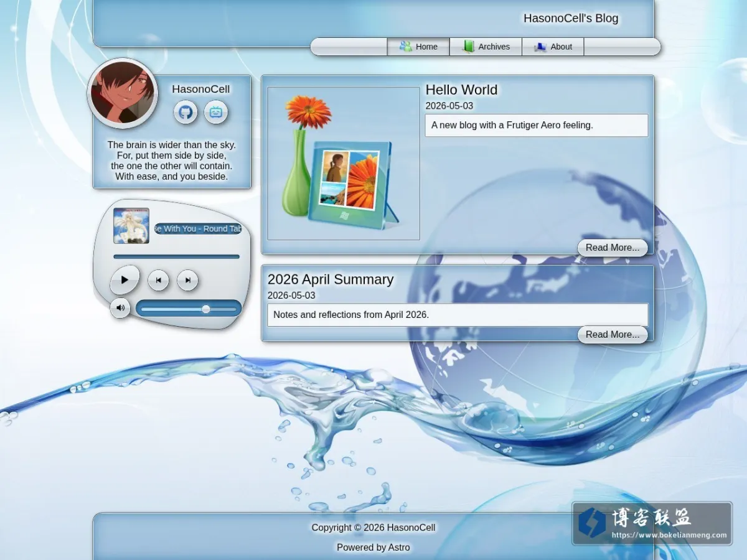
Task: Open the Hello World post title
Action: tap(461, 90)
